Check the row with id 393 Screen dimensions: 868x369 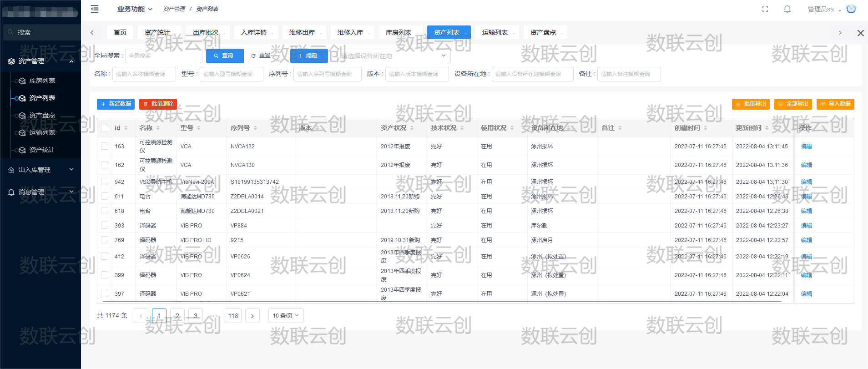coord(105,226)
